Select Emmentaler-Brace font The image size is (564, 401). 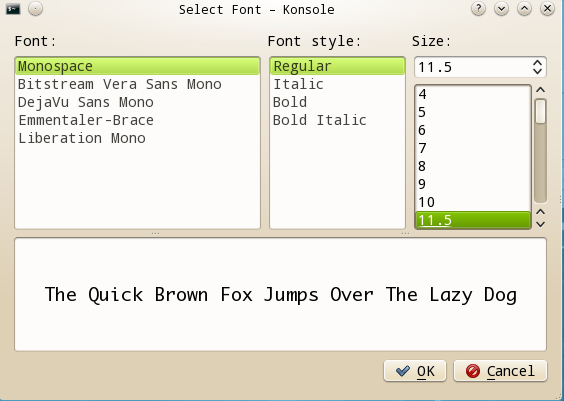(x=137, y=120)
